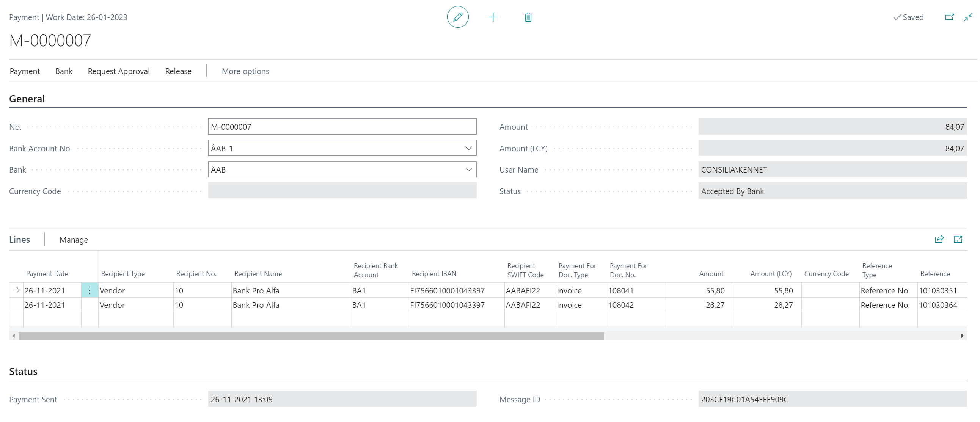Show More options in action bar
The width and height of the screenshot is (980, 422).
pos(245,71)
